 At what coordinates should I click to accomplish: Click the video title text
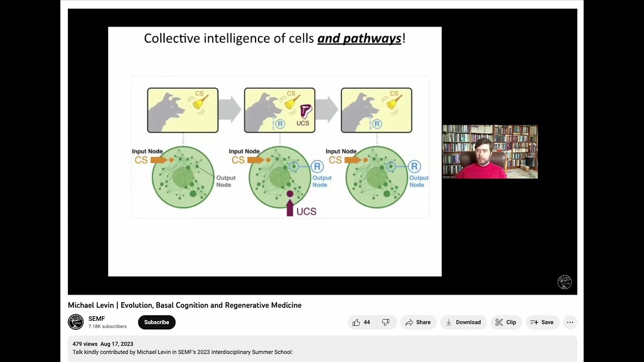tap(185, 305)
